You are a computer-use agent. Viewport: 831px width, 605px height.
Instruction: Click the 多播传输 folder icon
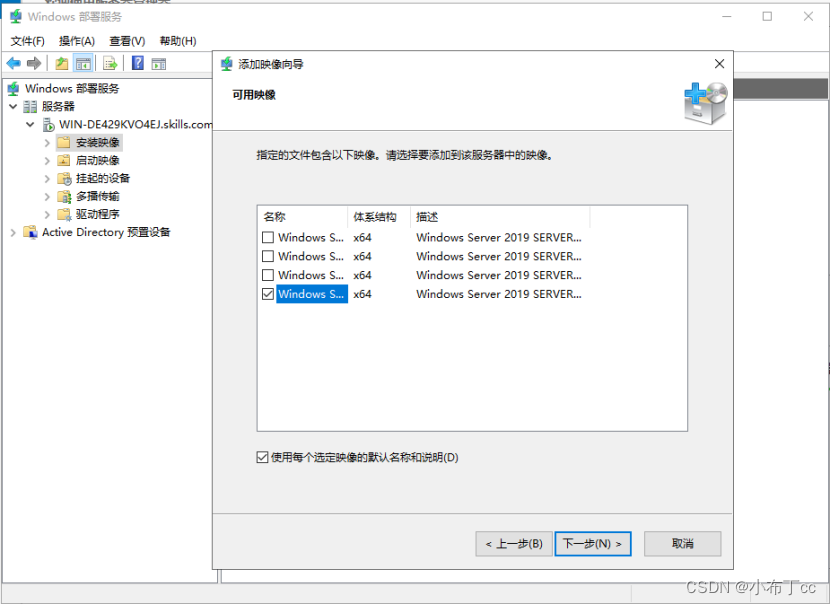[64, 197]
